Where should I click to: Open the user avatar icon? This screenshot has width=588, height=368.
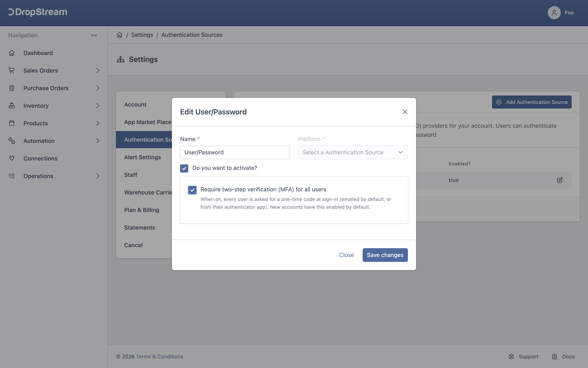[x=554, y=13]
